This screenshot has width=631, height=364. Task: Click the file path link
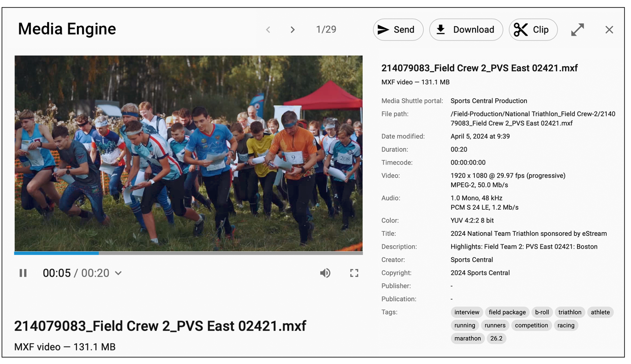coord(532,118)
